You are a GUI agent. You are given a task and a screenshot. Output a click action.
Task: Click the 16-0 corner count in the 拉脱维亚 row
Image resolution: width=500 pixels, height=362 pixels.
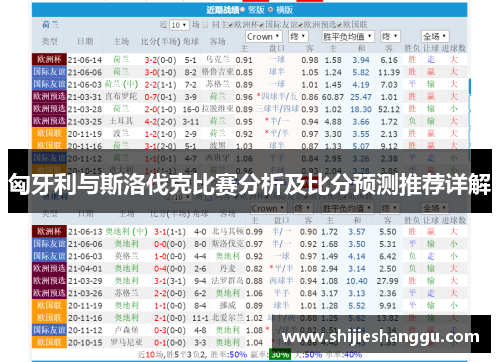(x=191, y=109)
